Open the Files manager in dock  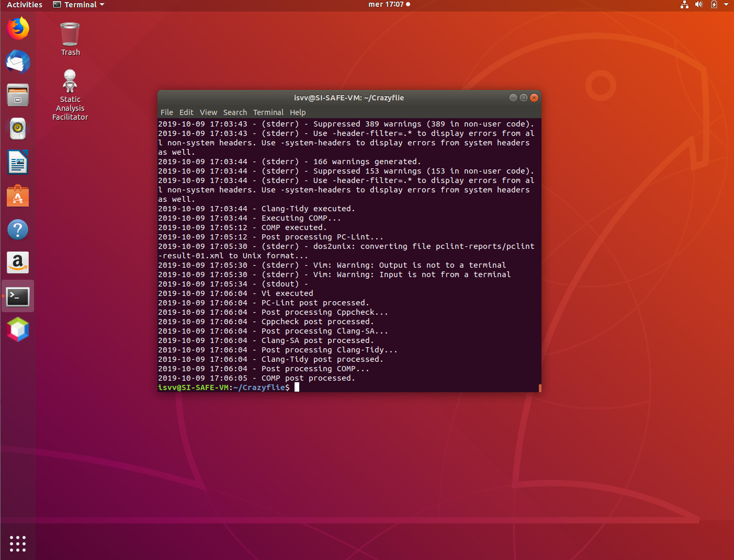(18, 96)
